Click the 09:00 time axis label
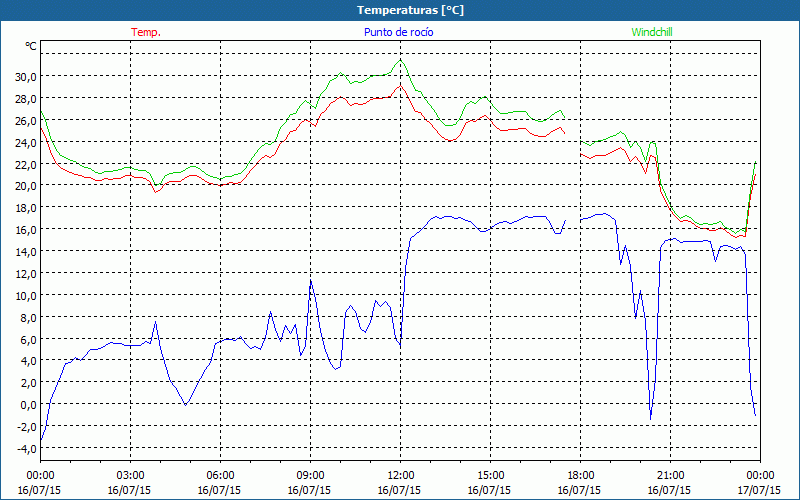Screen dimensions: 800x500 click(310, 476)
